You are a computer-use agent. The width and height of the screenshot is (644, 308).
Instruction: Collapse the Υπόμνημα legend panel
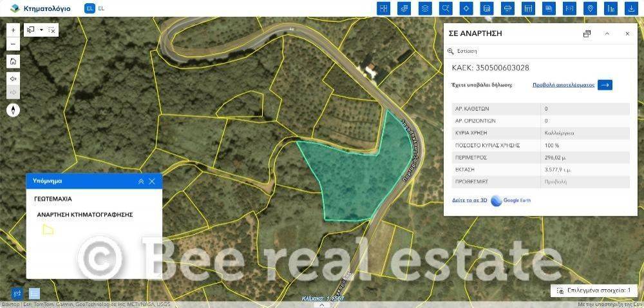140,182
